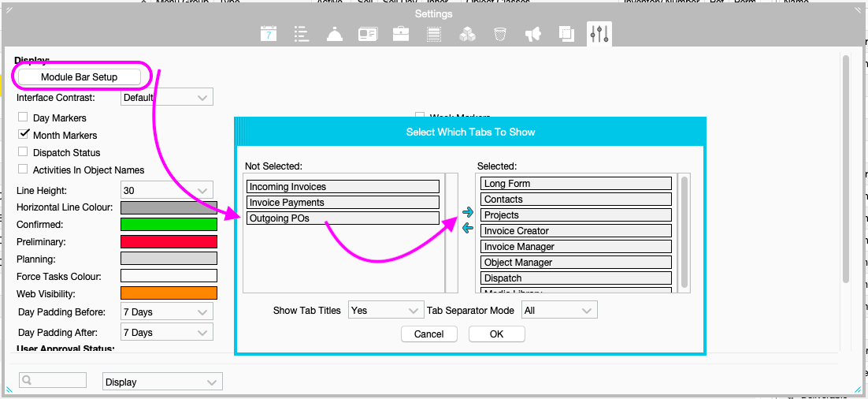
Task: Select Object Manager in Selected list
Action: point(577,262)
